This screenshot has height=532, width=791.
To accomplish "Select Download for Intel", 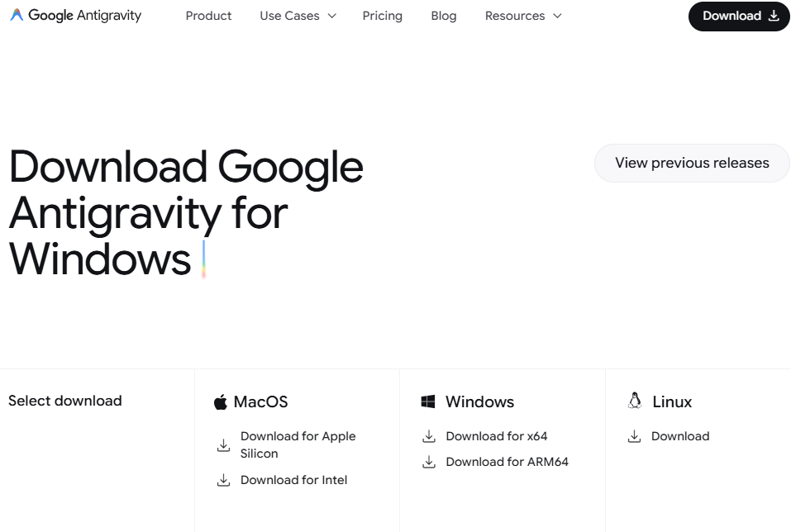I will click(x=293, y=480).
